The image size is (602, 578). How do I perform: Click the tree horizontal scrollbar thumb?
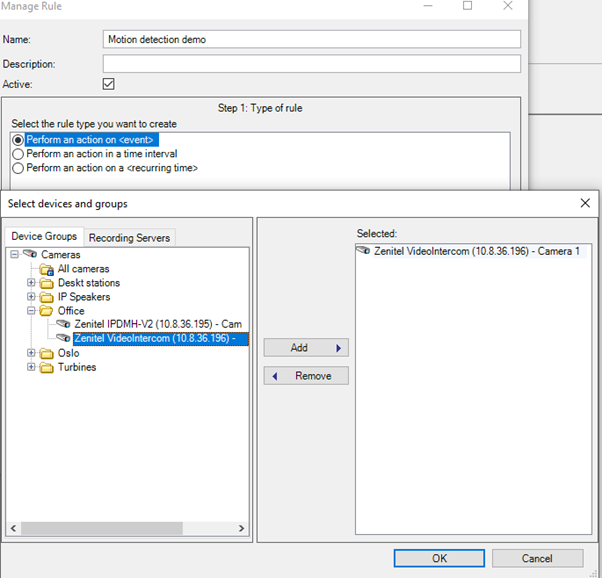[x=102, y=528]
